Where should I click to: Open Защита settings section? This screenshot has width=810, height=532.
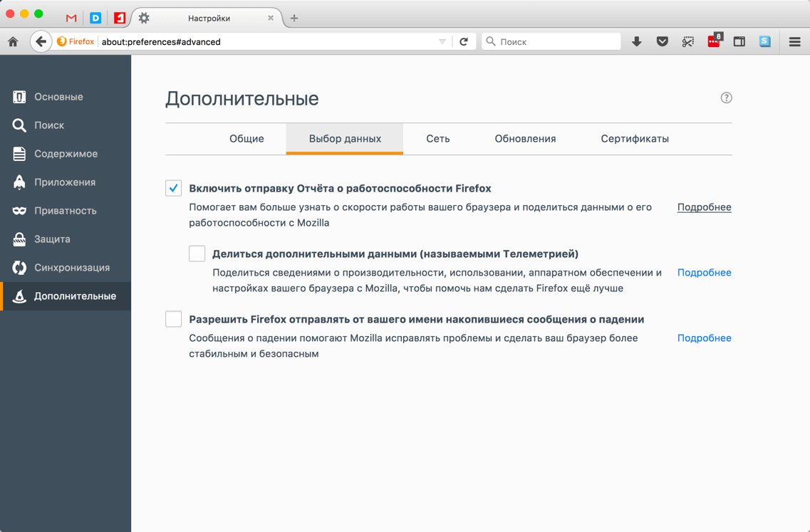pyautogui.click(x=66, y=239)
